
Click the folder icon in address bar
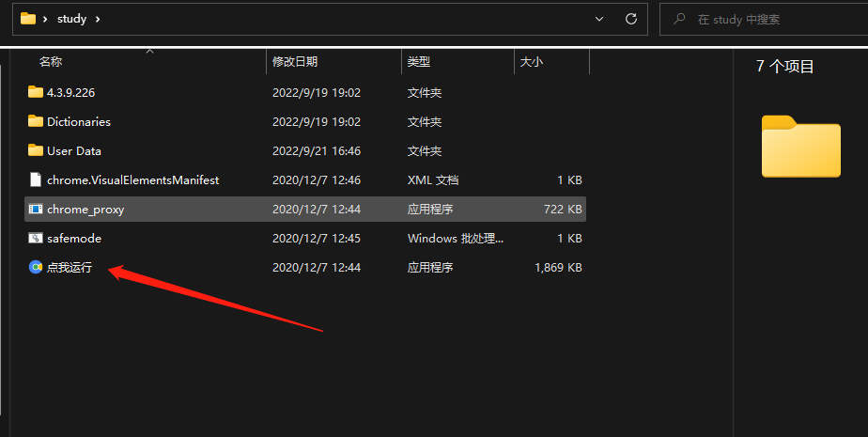tap(27, 19)
